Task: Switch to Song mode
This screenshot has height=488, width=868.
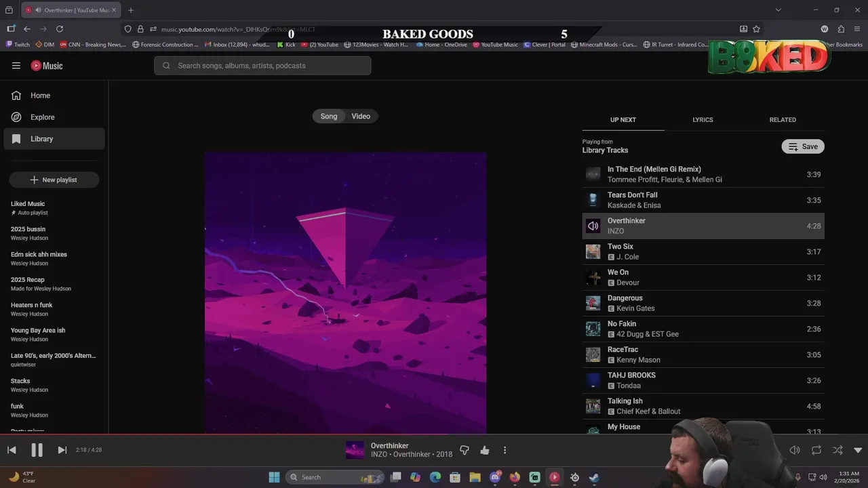Action: [x=329, y=117]
